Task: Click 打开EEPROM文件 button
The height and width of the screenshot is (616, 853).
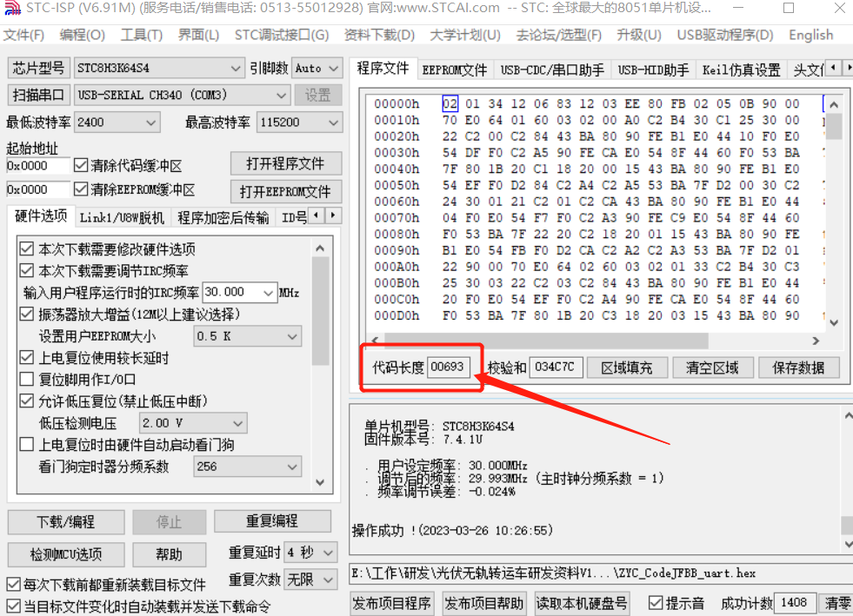Action: pyautogui.click(x=285, y=191)
